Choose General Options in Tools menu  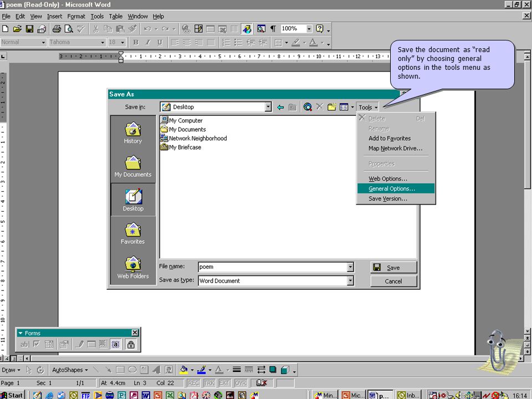pyautogui.click(x=396, y=188)
